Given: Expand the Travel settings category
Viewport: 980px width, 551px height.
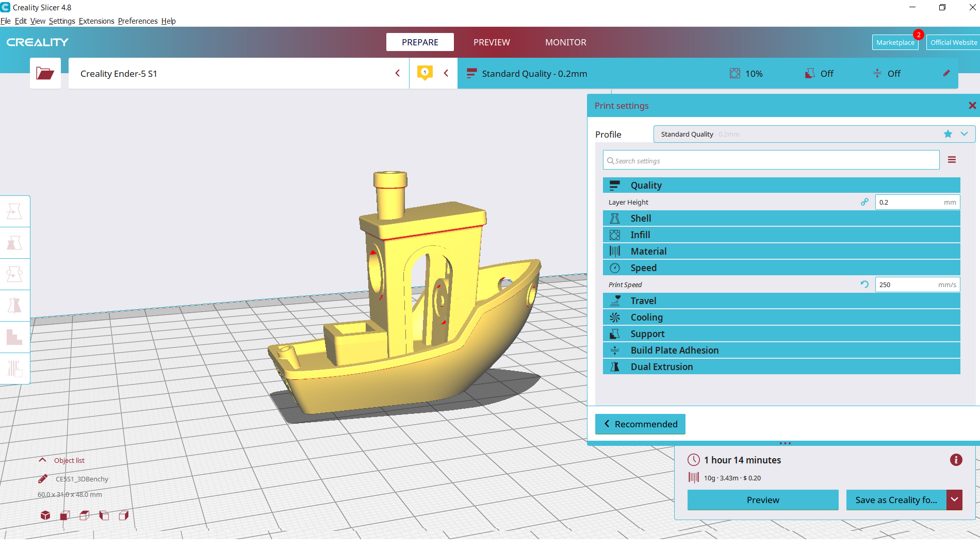Looking at the screenshot, I should click(781, 300).
